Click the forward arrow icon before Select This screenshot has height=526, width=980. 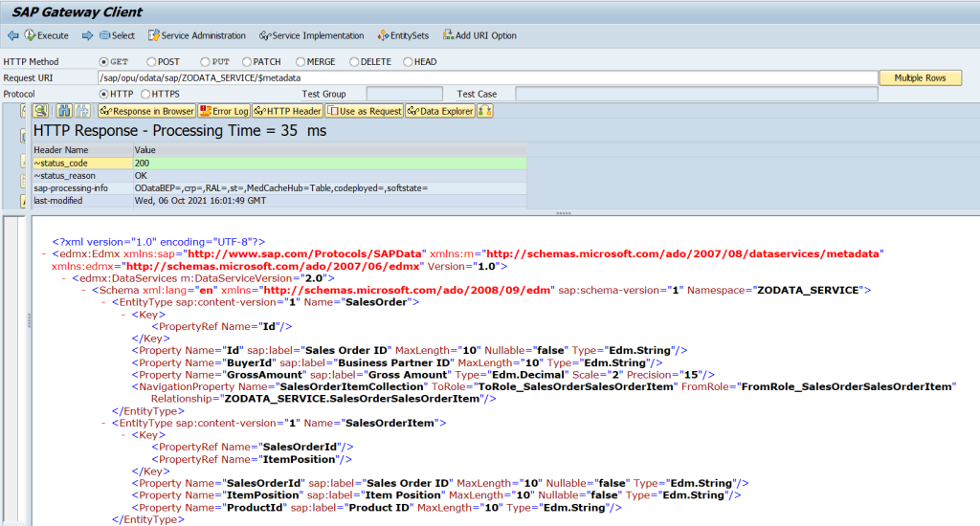point(87,35)
